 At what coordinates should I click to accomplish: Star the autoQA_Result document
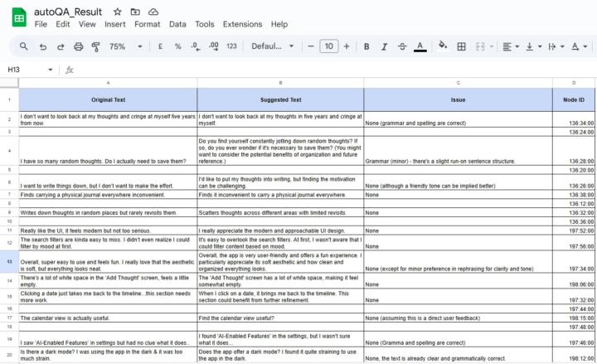coord(118,12)
